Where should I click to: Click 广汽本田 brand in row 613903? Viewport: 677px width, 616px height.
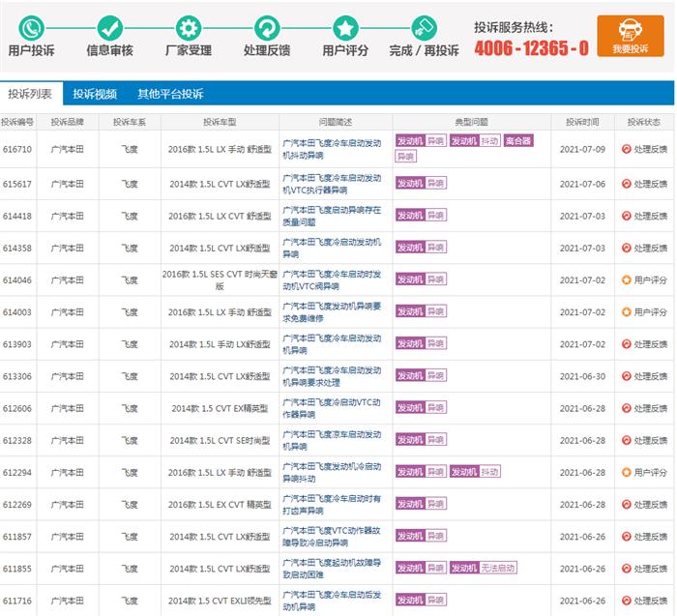point(67,344)
